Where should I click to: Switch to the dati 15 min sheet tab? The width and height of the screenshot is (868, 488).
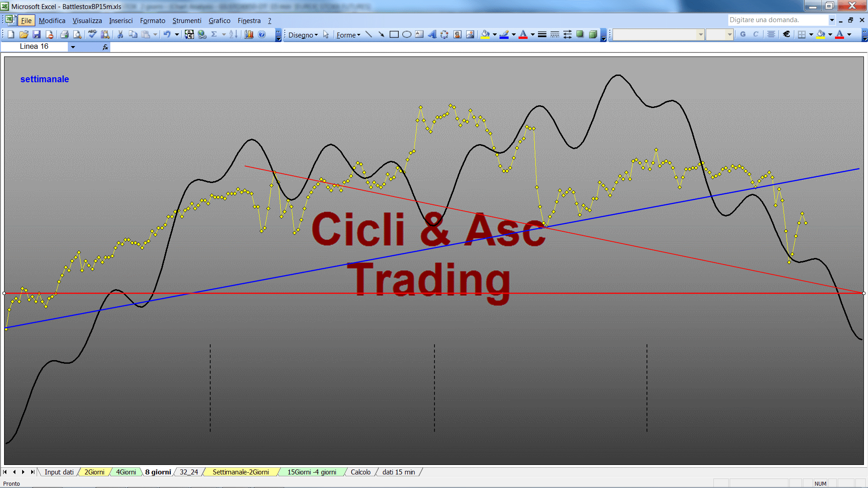click(398, 472)
